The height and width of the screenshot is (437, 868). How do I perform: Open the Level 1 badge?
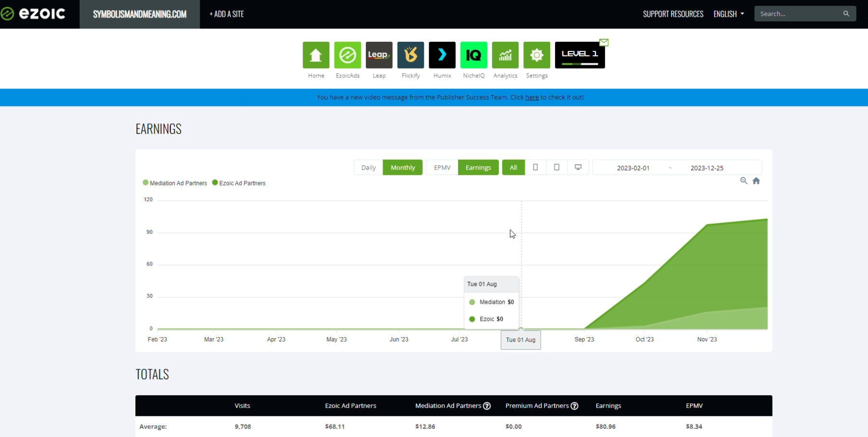click(x=579, y=55)
